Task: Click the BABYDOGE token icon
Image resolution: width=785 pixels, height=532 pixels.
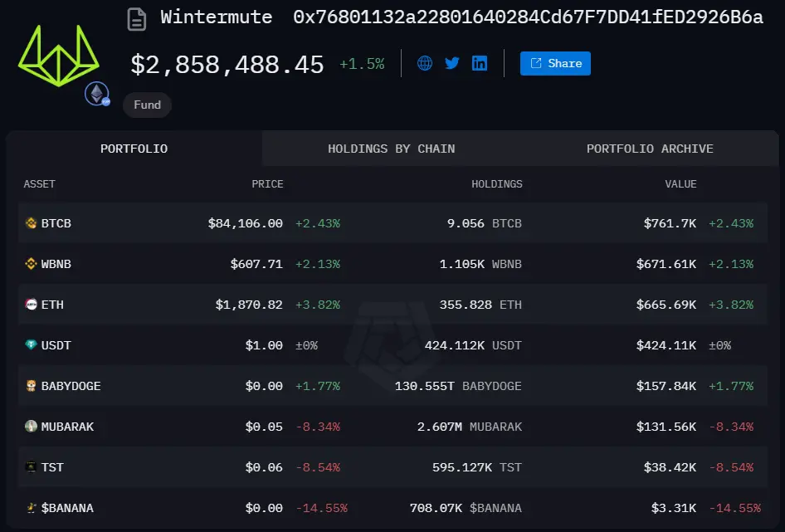Action: click(x=32, y=386)
